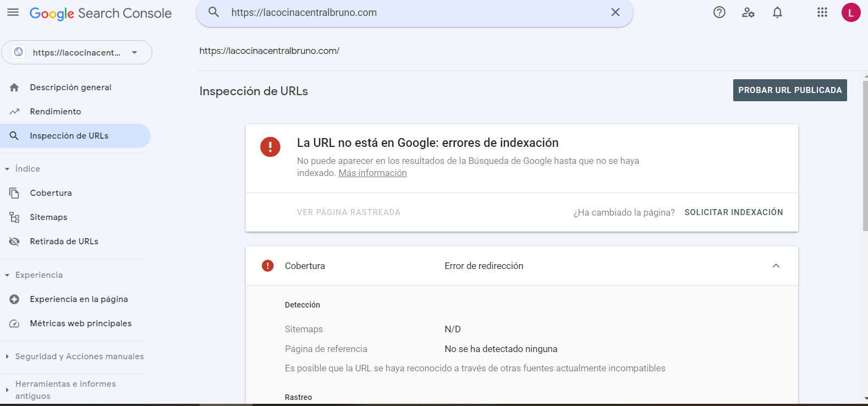
Task: Open the notifications bell
Action: (777, 12)
